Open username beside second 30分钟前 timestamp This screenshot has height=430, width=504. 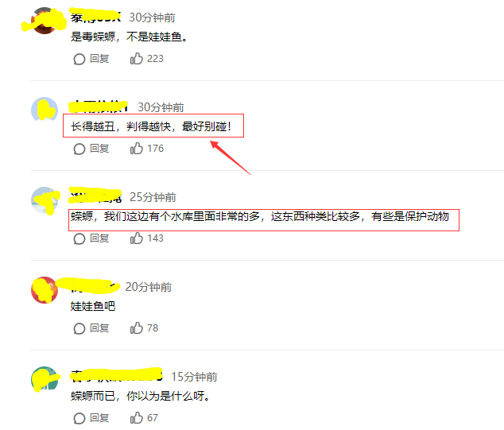coord(99,107)
